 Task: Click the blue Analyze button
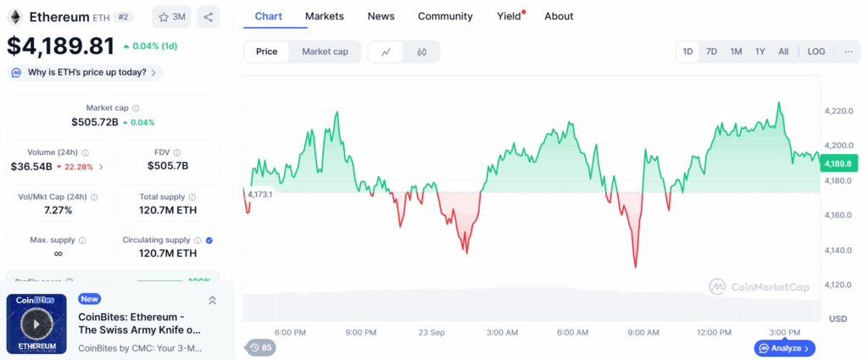784,348
